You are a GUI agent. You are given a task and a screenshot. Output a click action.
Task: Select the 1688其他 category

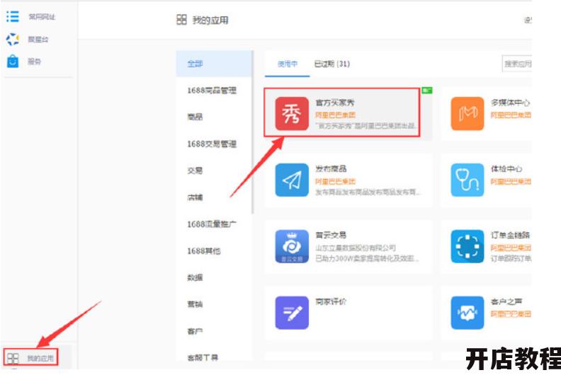[204, 251]
